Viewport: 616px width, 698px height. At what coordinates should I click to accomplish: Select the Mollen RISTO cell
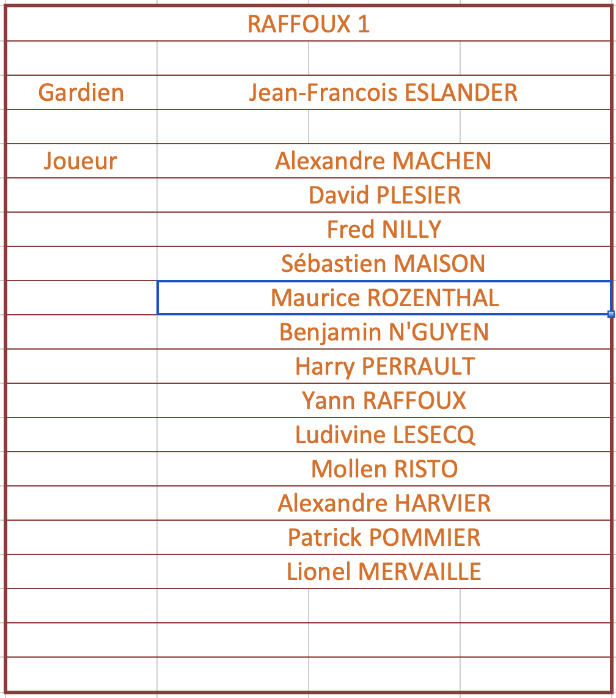tap(384, 469)
